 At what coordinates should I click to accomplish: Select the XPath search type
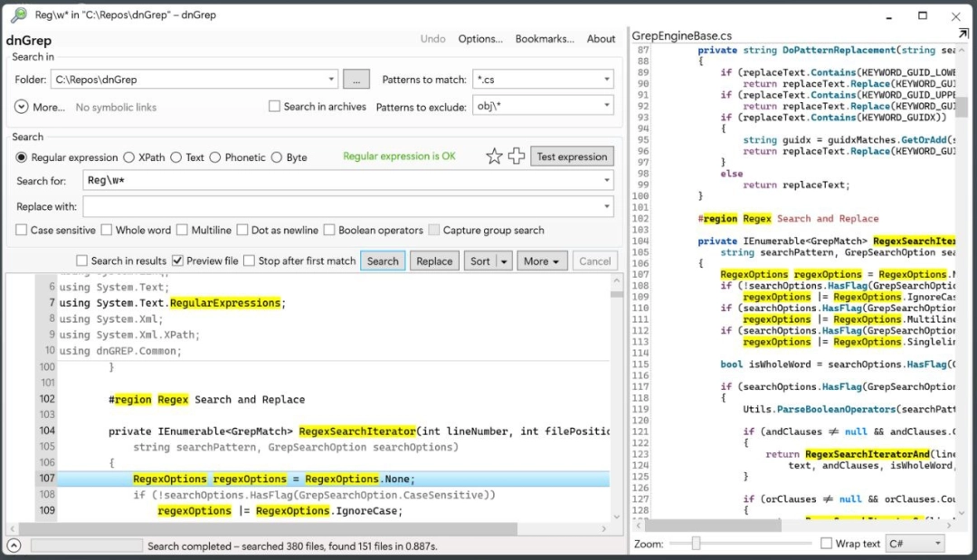click(x=129, y=157)
